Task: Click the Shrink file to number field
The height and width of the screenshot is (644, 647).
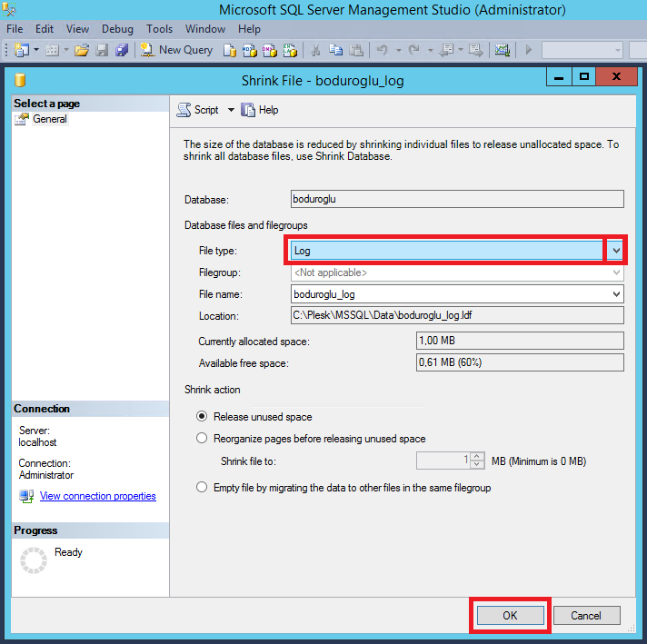Action: pos(444,461)
